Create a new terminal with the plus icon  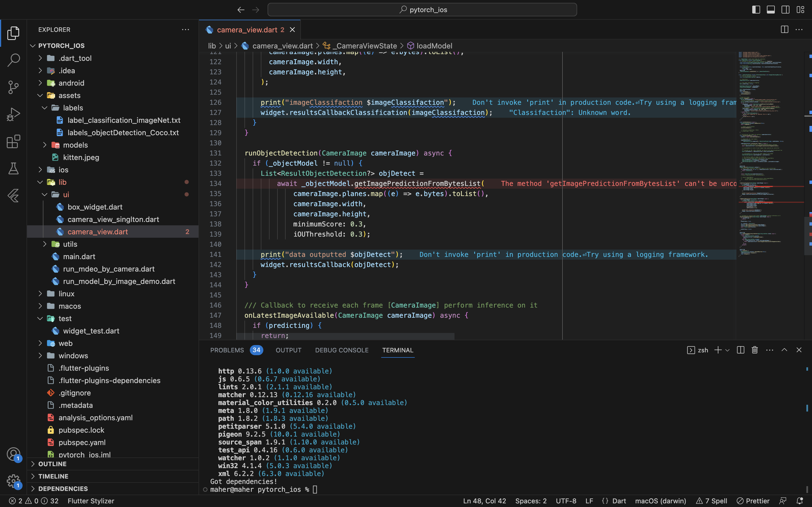pyautogui.click(x=718, y=350)
